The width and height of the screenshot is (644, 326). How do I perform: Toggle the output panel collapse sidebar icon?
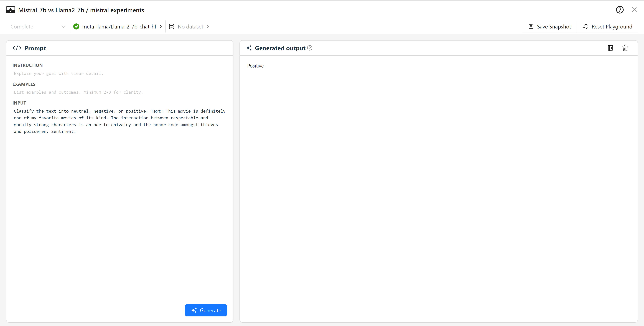point(610,48)
